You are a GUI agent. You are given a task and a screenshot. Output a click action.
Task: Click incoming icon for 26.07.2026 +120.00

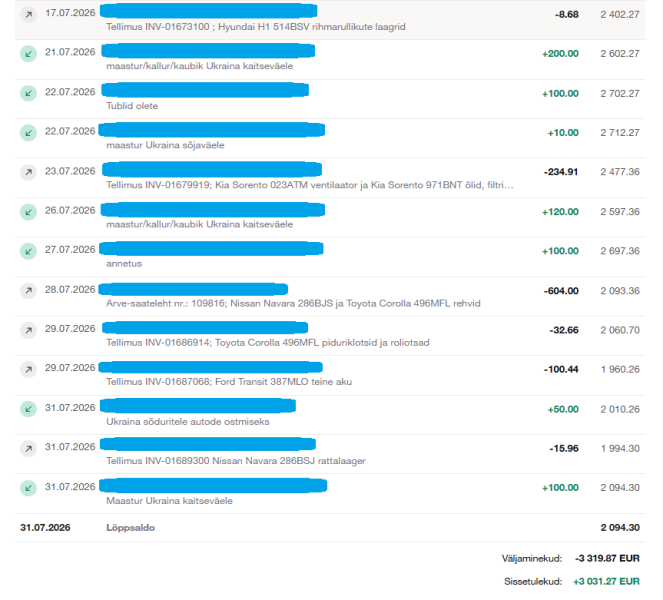click(x=28, y=212)
